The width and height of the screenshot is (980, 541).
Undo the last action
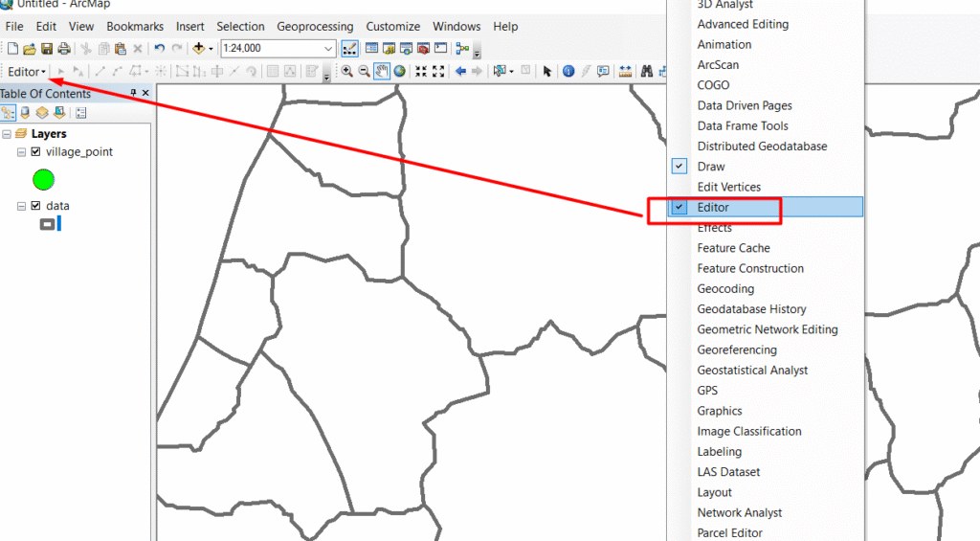coord(160,48)
